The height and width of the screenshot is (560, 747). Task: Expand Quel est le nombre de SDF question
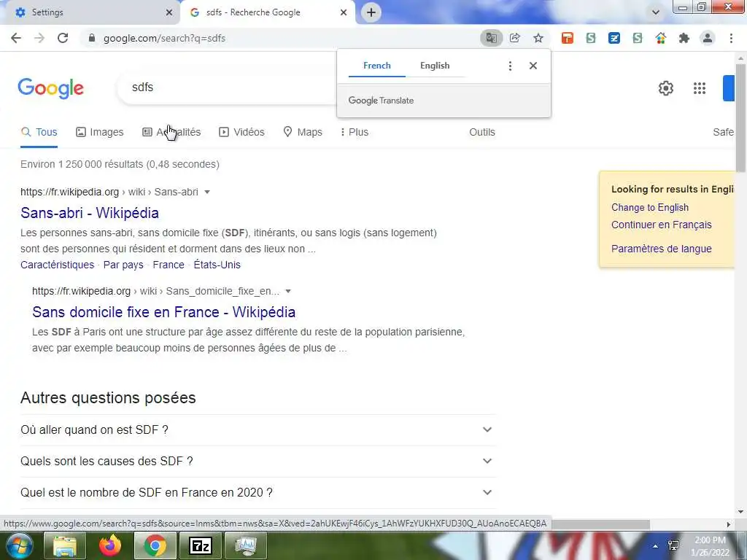(258, 492)
